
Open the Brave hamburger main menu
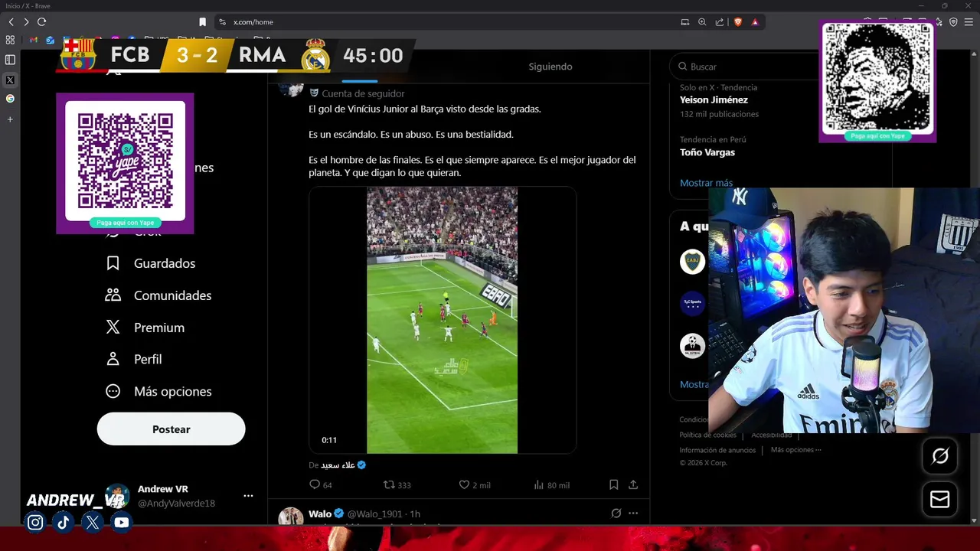(969, 22)
